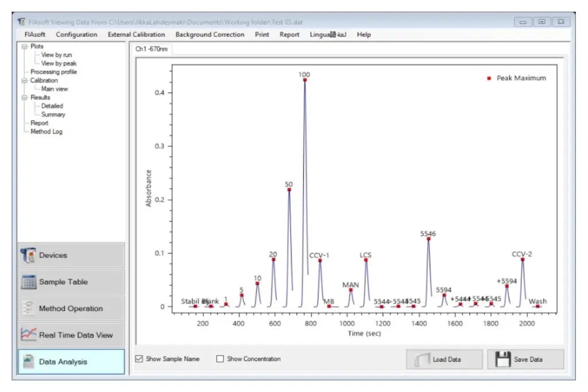
Task: Enable the Show Concentration checkbox
Action: tap(220, 359)
